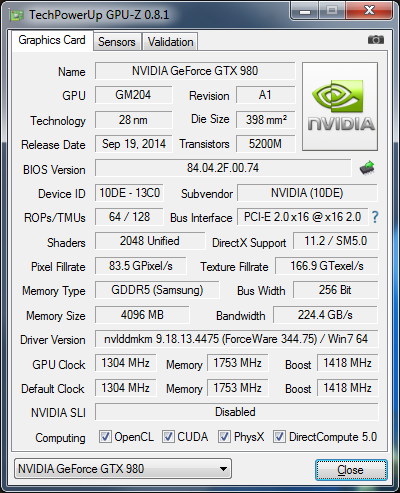Toggle the OpenCL checkbox
Screen dimensions: 400x493
pyautogui.click(x=105, y=436)
